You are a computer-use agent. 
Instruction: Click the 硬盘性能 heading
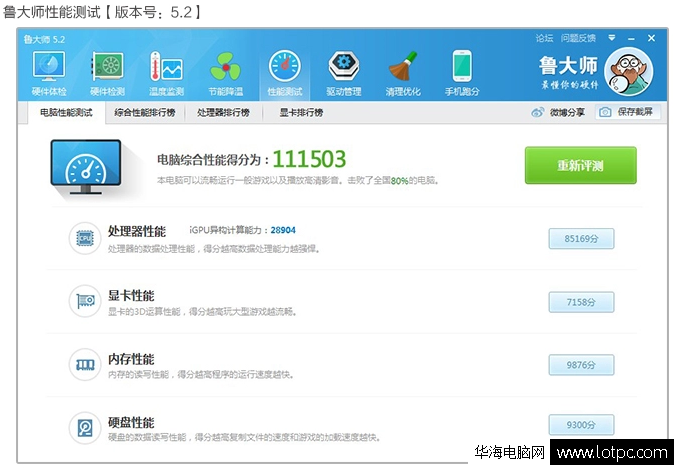tap(131, 422)
